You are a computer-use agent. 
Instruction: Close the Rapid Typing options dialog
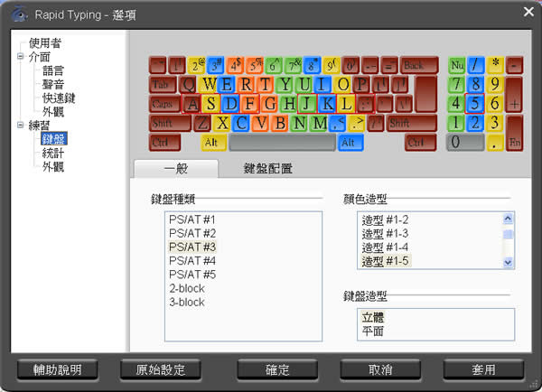(x=528, y=12)
